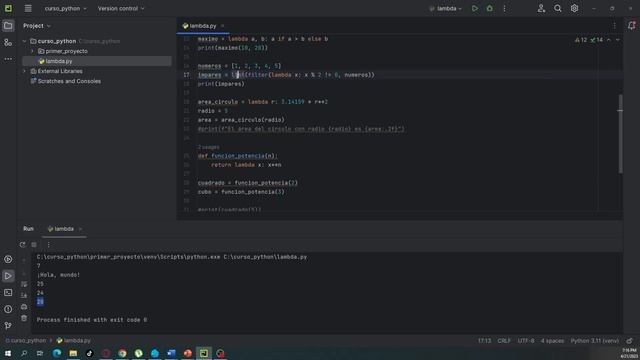Click the 12 warnings indicator

tap(581, 40)
